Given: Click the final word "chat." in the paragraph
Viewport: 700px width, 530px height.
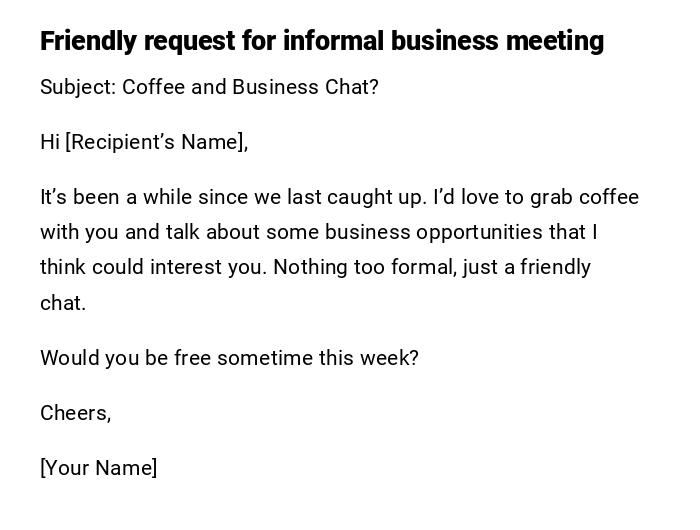Looking at the screenshot, I should [63, 303].
